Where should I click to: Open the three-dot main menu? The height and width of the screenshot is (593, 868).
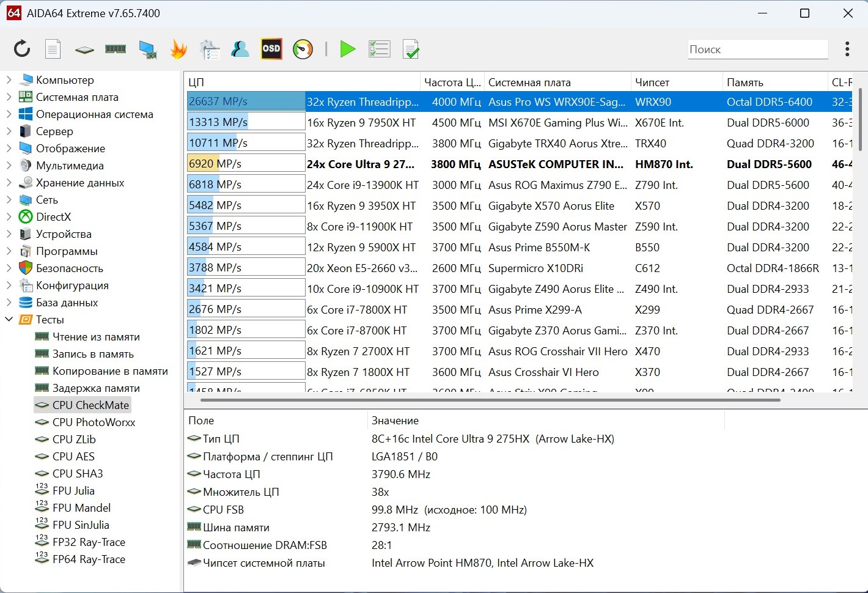(847, 49)
